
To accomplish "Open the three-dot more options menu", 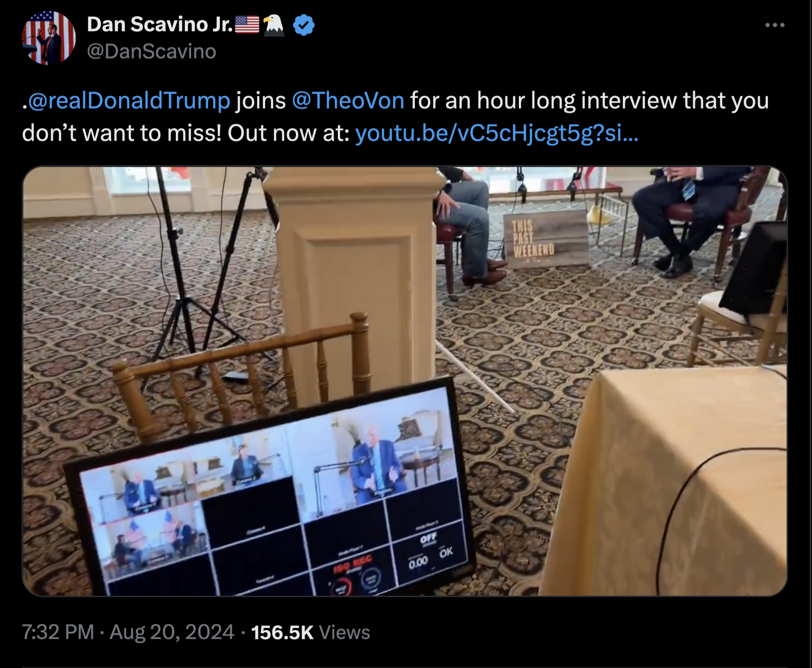I will [775, 25].
